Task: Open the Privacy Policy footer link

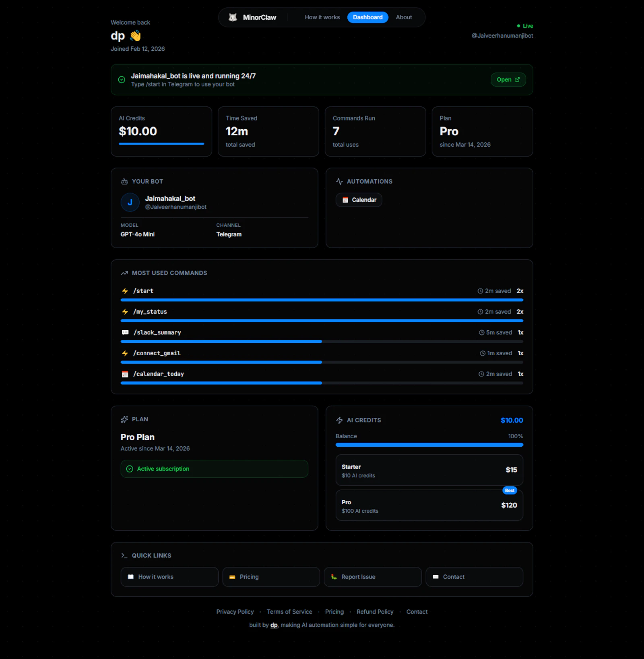Action: (235, 612)
